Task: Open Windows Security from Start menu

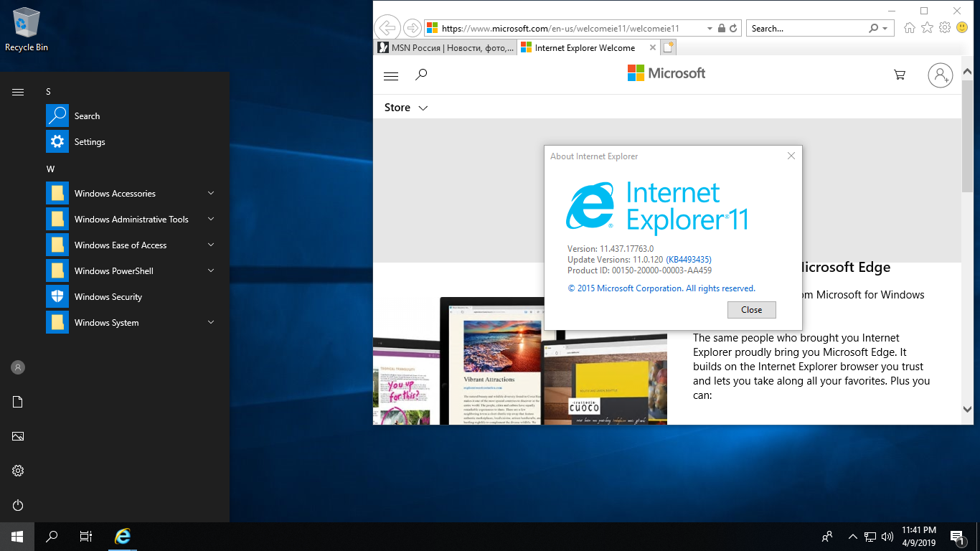Action: (131, 297)
